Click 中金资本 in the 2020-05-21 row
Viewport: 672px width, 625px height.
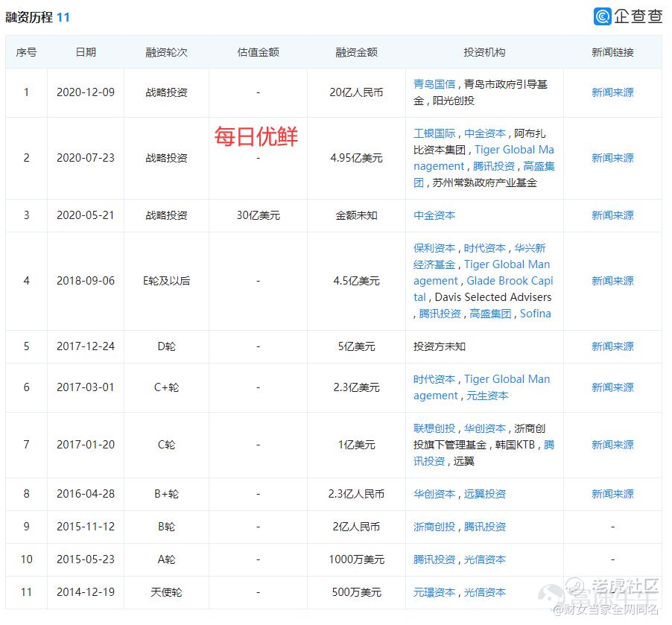click(434, 215)
